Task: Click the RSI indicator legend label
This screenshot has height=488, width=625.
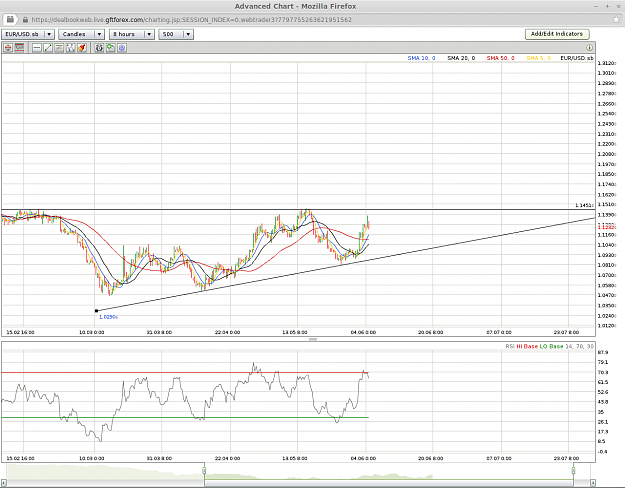Action: coord(510,346)
